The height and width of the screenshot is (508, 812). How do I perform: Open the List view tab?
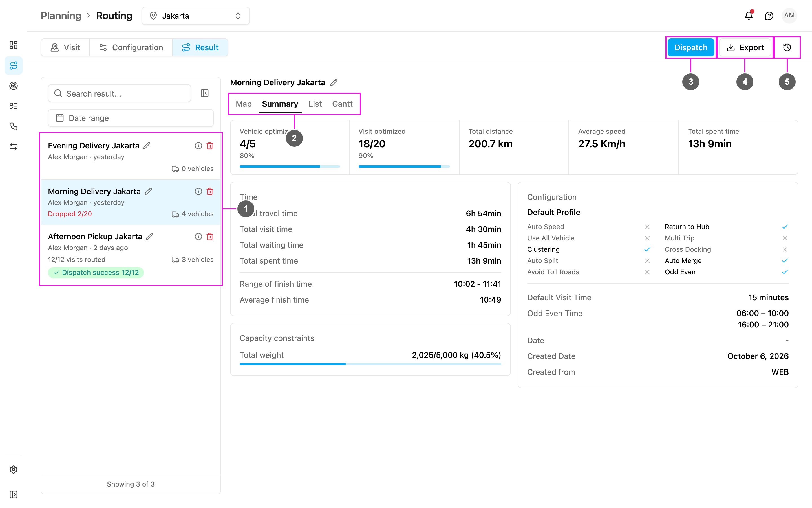pos(315,104)
